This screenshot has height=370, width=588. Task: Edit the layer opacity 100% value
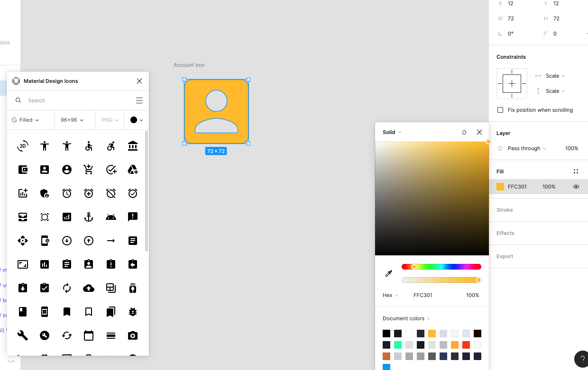571,148
